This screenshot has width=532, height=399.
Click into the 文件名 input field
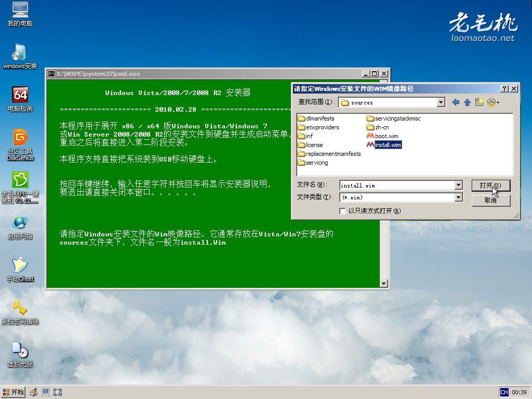[x=397, y=185]
